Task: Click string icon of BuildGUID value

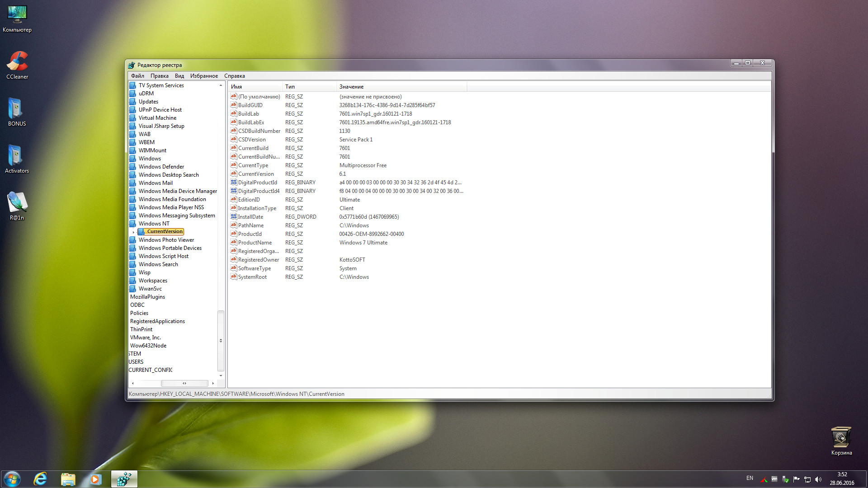Action: [234, 105]
